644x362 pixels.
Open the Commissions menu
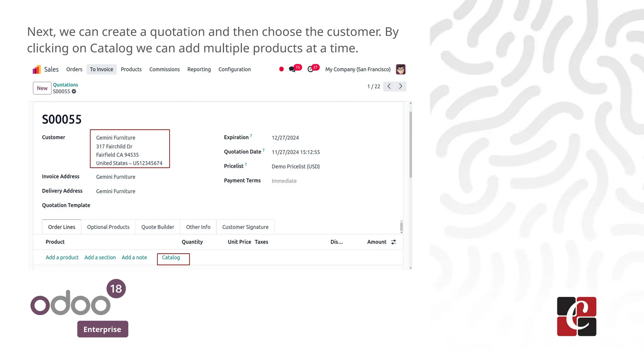[164, 69]
